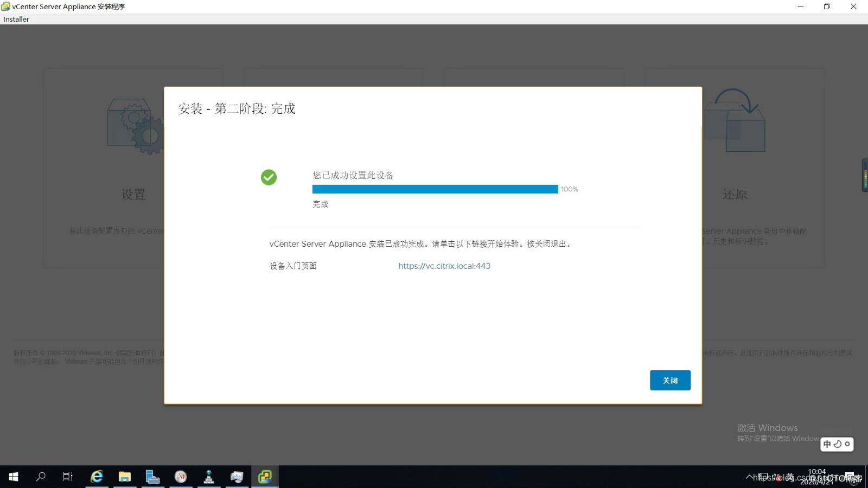Show hidden tray icons chevron

pos(749,477)
